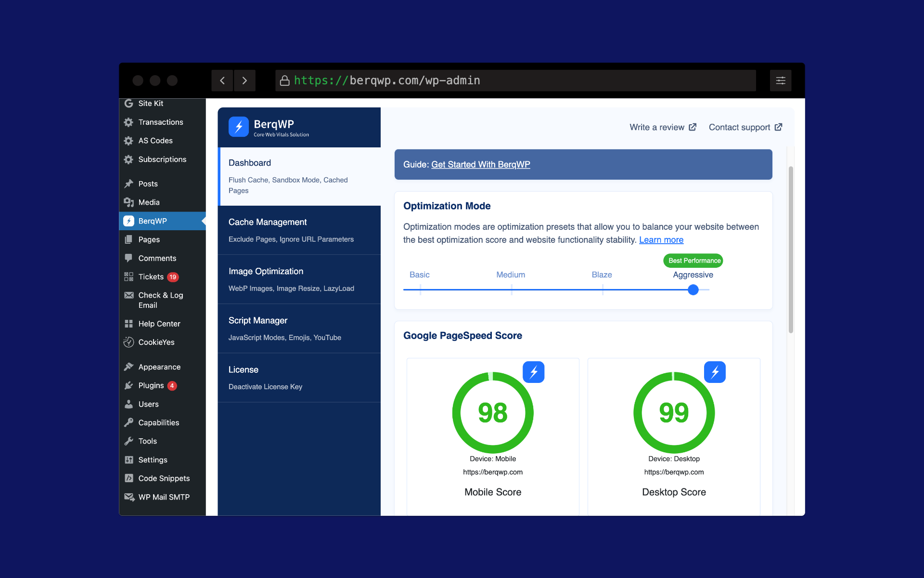Click the Learn more link in Optimization Mode
The width and height of the screenshot is (924, 578).
pos(661,240)
